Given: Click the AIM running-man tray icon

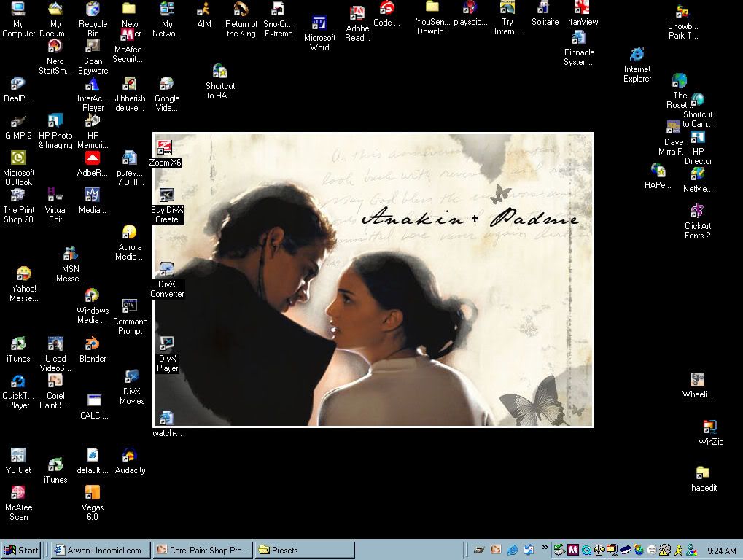Looking at the screenshot, I should point(679,550).
